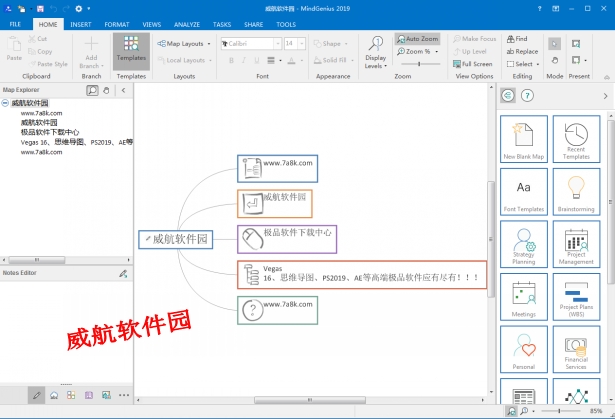
Task: Switch to the INSERT tab
Action: coord(81,24)
